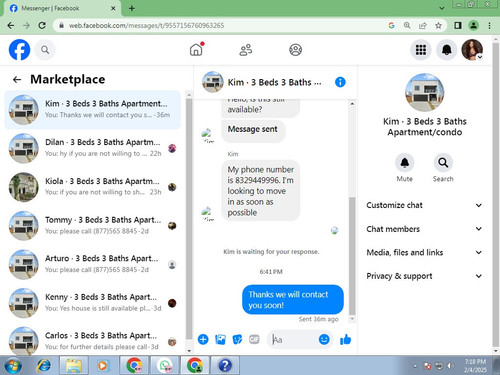This screenshot has height=375, width=500.
Task: Open the Facebook menu grid icon
Action: click(x=421, y=50)
